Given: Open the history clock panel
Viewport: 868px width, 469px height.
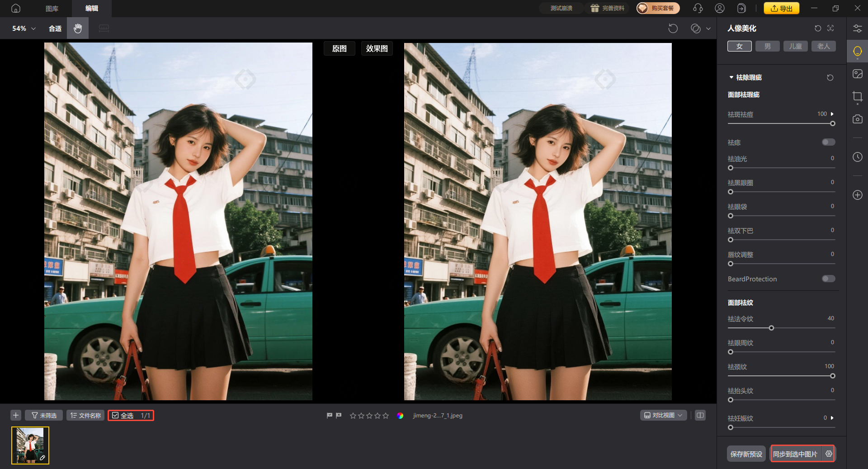Looking at the screenshot, I should pyautogui.click(x=857, y=157).
